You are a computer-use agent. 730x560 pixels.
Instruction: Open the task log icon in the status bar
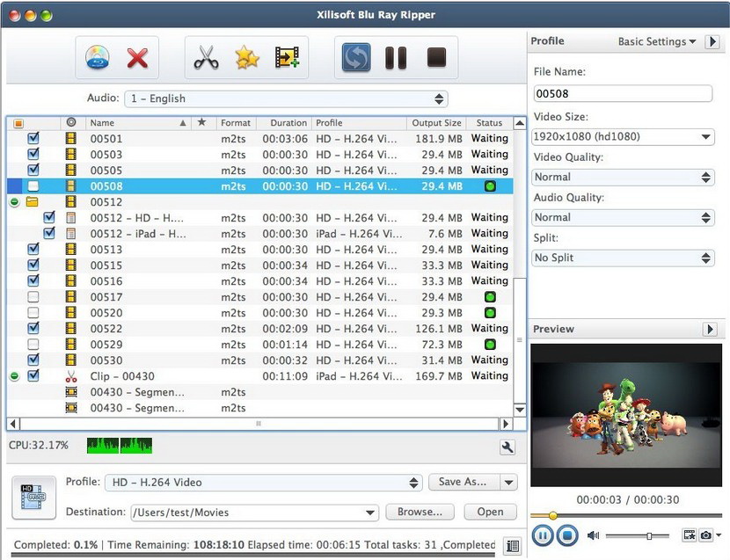tap(513, 546)
